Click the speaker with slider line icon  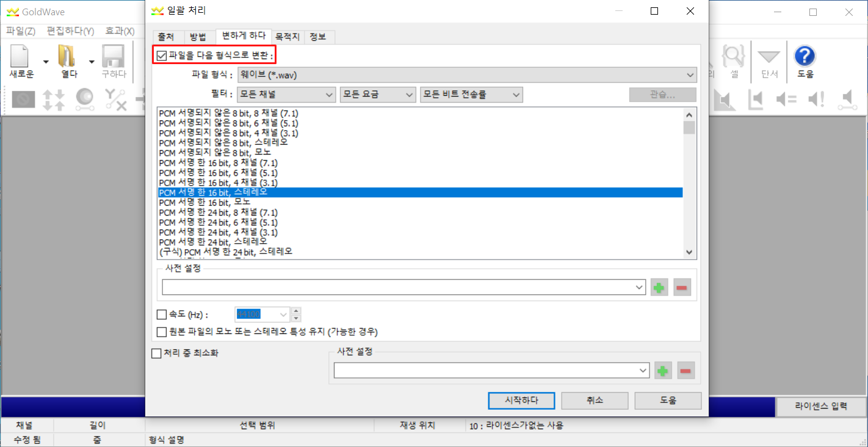click(847, 99)
